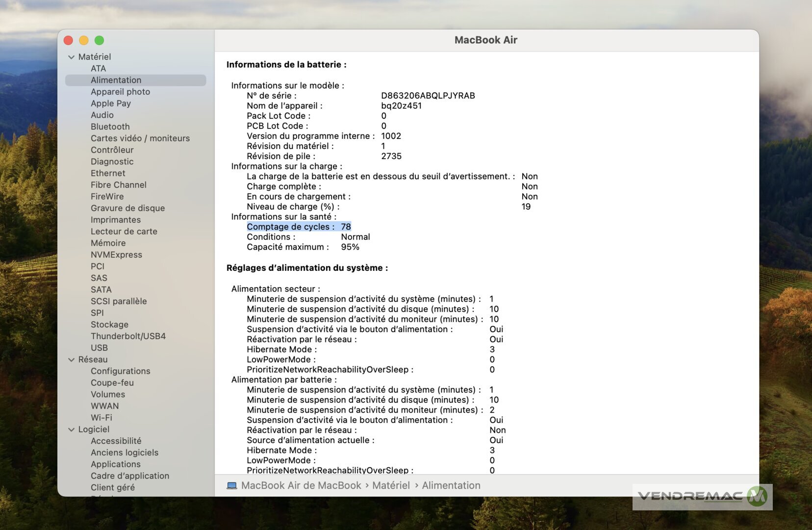Image resolution: width=812 pixels, height=530 pixels.
Task: Click MacBook Air de MacBook in path bar
Action: point(301,485)
